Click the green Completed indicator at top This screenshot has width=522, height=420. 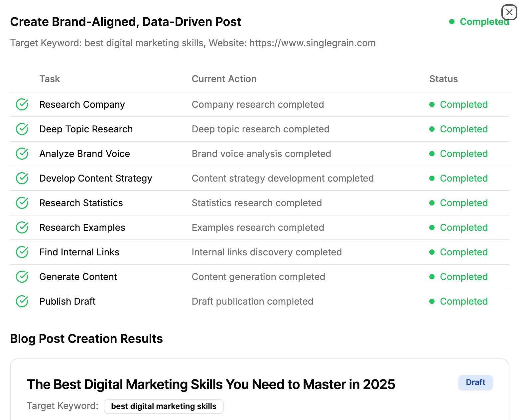tap(479, 22)
